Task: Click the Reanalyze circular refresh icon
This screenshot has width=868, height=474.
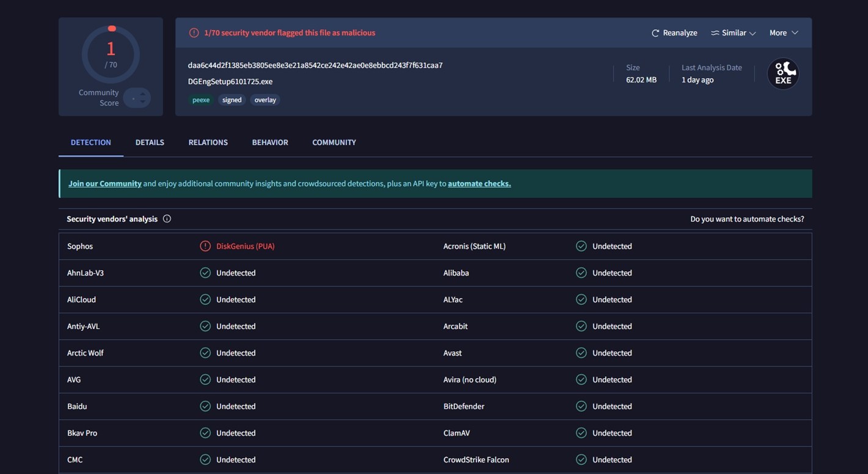Action: pyautogui.click(x=655, y=32)
